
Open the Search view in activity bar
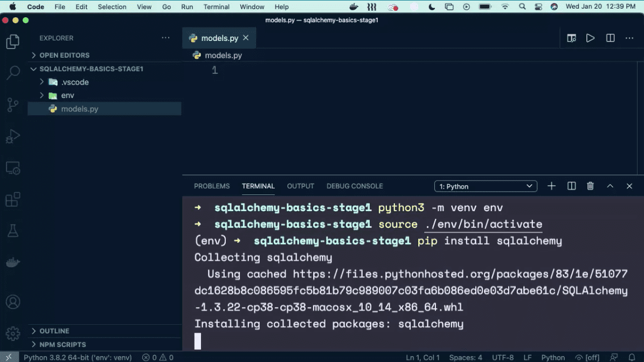pyautogui.click(x=13, y=73)
